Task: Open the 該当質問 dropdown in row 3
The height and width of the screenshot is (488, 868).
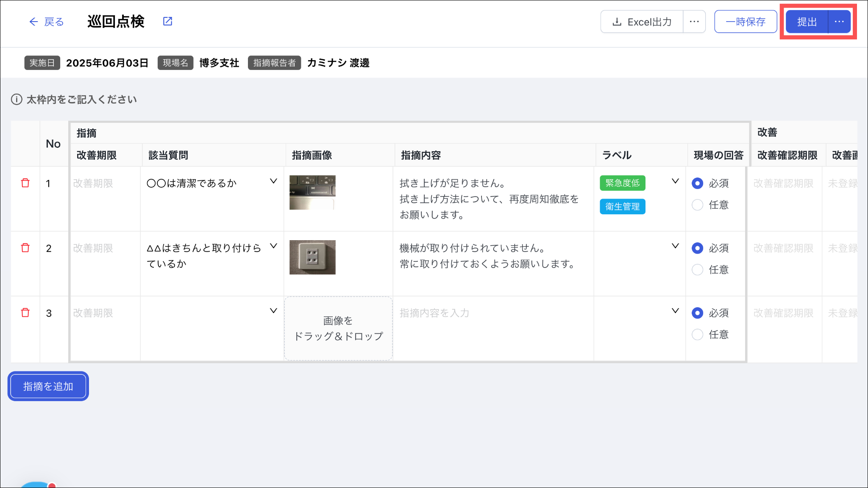Action: point(273,311)
